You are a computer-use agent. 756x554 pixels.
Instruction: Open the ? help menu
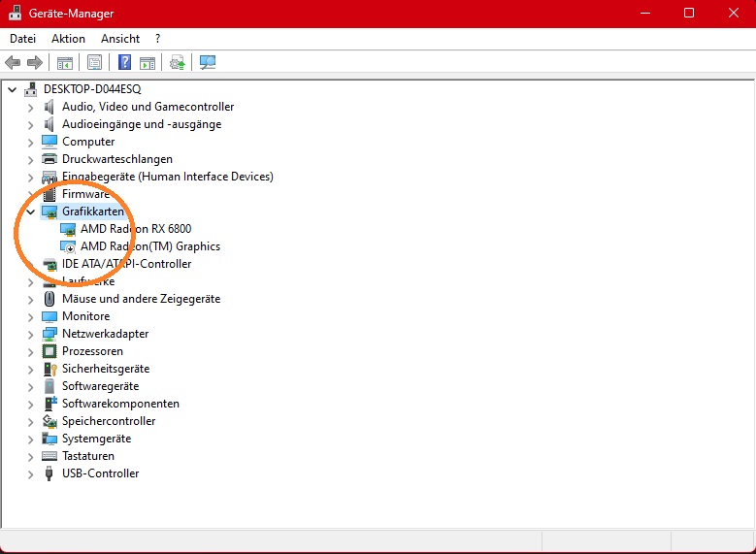157,39
